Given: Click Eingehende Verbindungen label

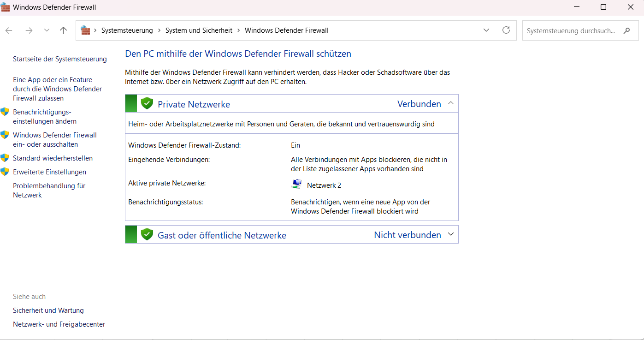Looking at the screenshot, I should tap(169, 160).
